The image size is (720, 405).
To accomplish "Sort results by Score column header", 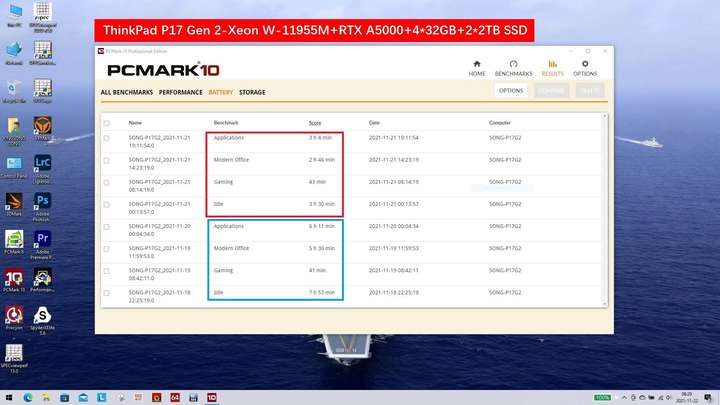I will 315,123.
